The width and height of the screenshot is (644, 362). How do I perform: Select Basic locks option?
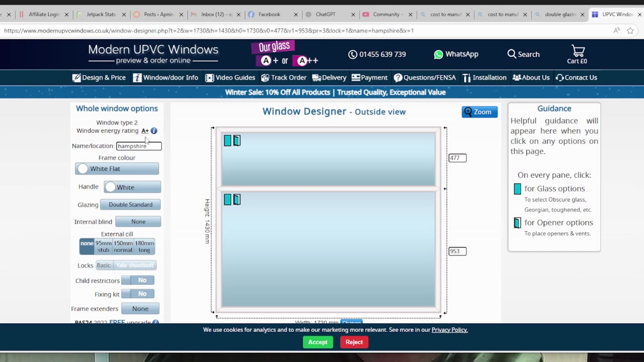(x=104, y=265)
